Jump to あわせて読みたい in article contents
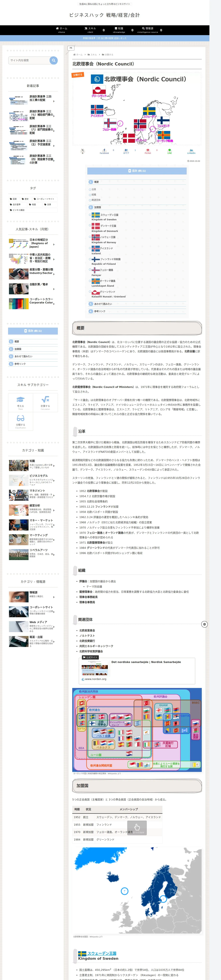Screen dimensions: 221x980 coord(103,304)
